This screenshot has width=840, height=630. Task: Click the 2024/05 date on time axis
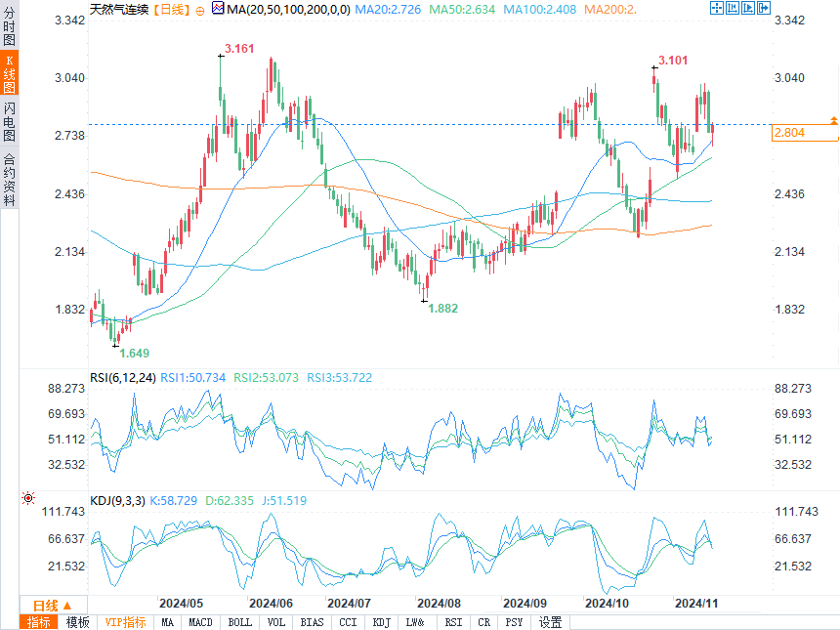181,604
